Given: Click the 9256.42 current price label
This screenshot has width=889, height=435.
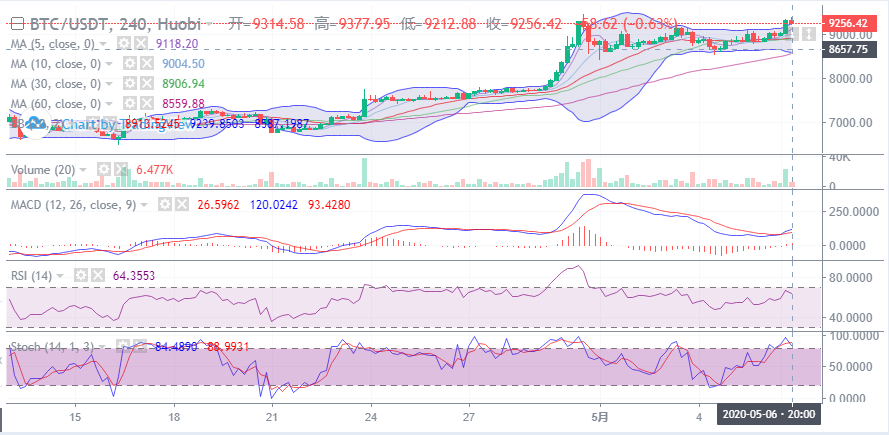Looking at the screenshot, I should click(846, 22).
